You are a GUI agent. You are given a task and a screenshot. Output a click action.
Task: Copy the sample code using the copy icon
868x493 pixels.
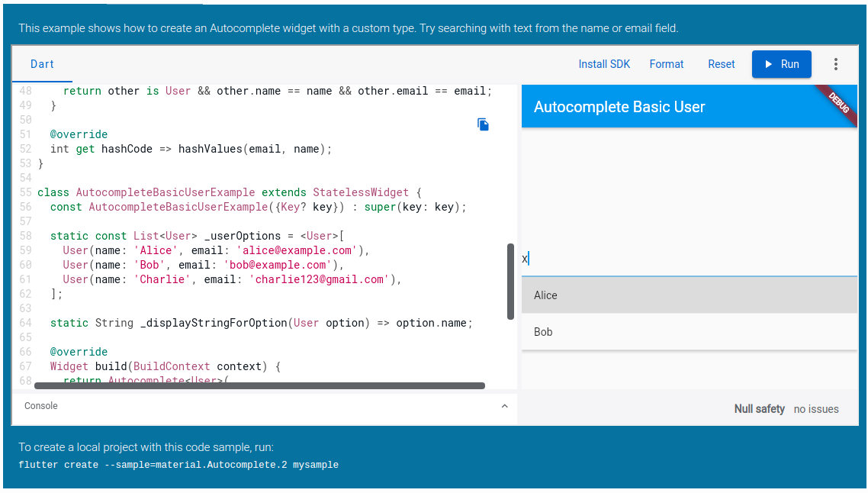click(x=483, y=124)
